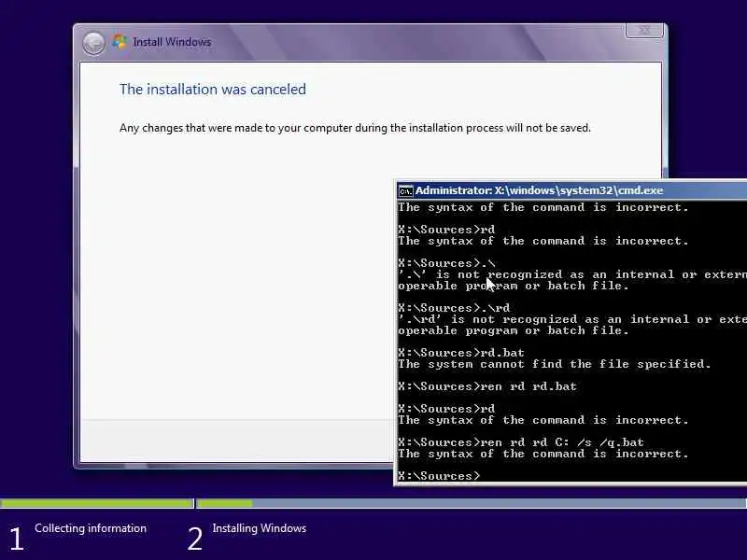Image resolution: width=747 pixels, height=560 pixels.
Task: Click the cmd.exe window title bar
Action: click(x=571, y=190)
